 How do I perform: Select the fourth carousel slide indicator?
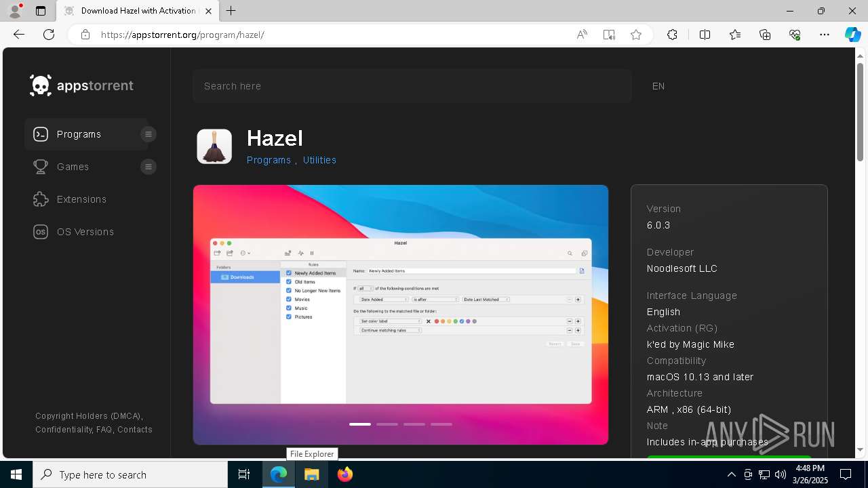(x=441, y=424)
